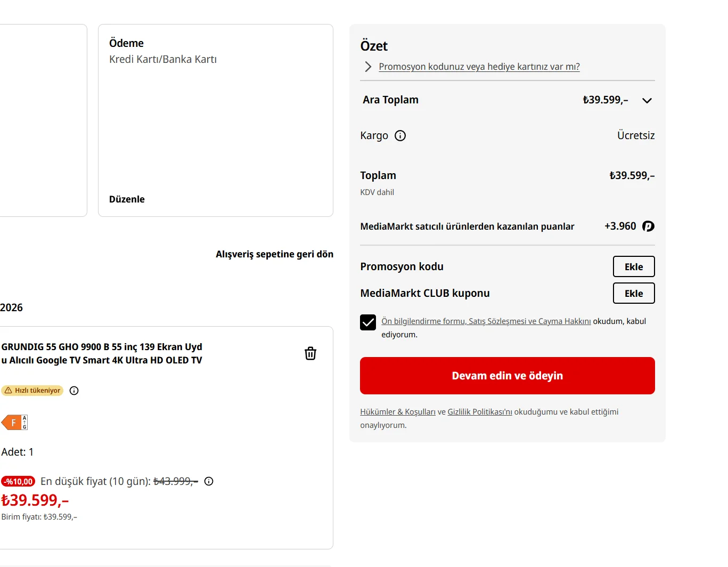Add MediaMarkt CLUB kuponu with Ekle
Viewport: 728px width, 567px height.
click(634, 293)
